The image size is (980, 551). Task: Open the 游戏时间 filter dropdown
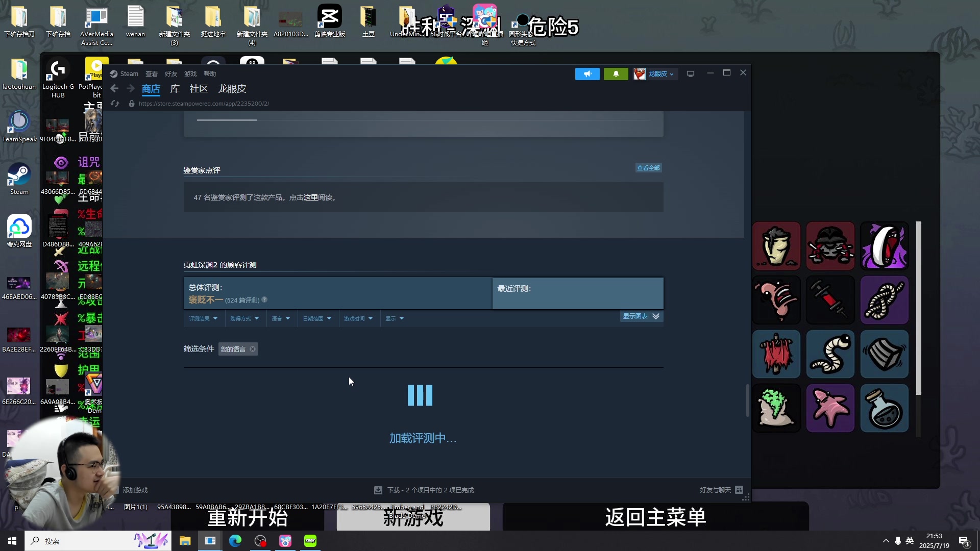coord(358,318)
